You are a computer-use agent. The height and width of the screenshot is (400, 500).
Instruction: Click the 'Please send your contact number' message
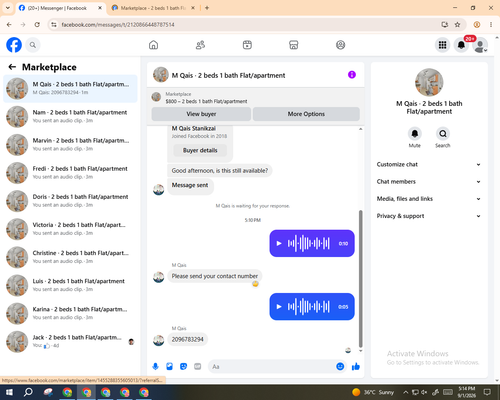(x=215, y=276)
